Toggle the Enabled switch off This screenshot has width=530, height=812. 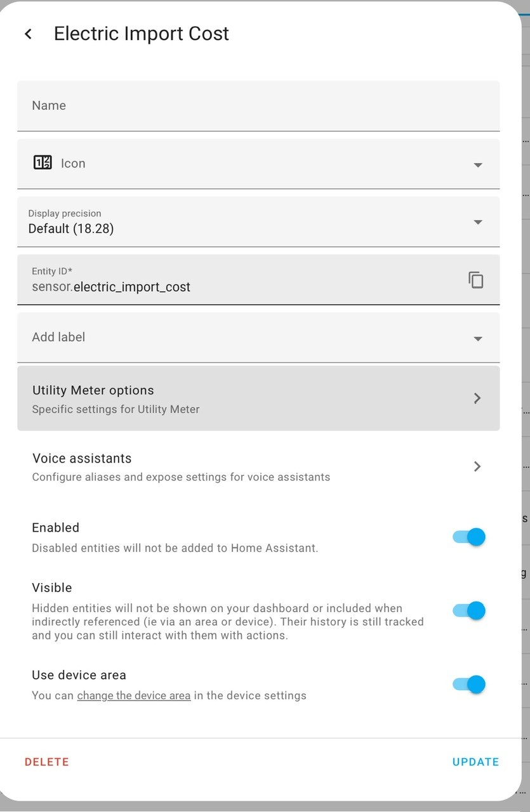[x=469, y=537]
